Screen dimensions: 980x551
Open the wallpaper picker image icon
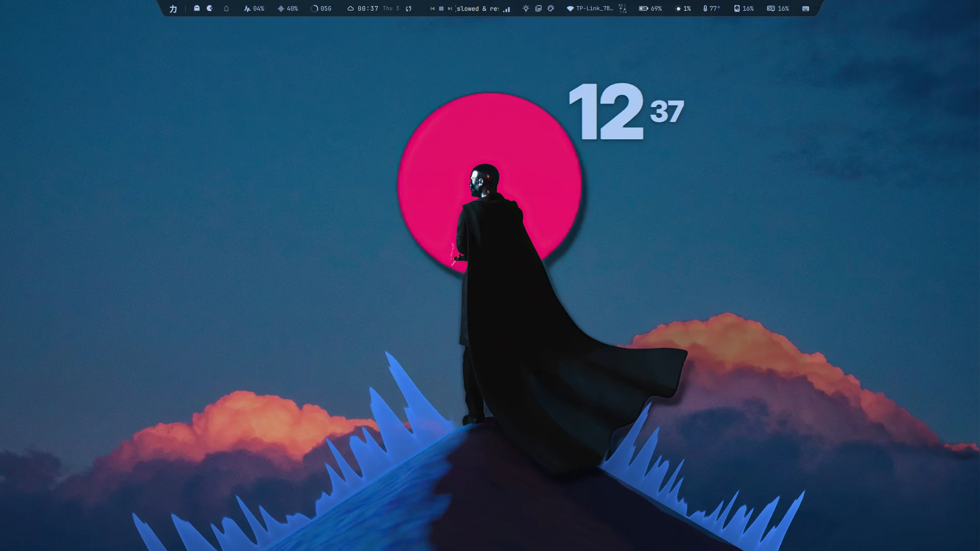[538, 9]
